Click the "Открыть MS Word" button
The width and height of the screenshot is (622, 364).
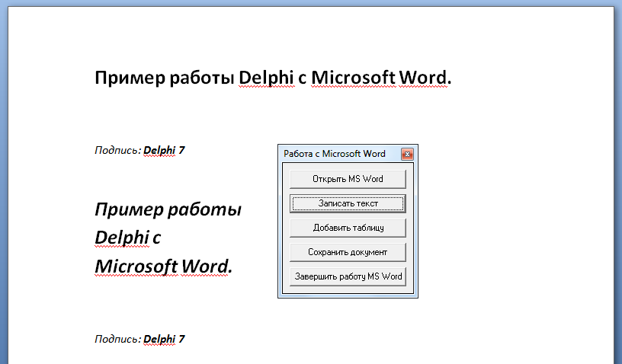[x=348, y=179]
